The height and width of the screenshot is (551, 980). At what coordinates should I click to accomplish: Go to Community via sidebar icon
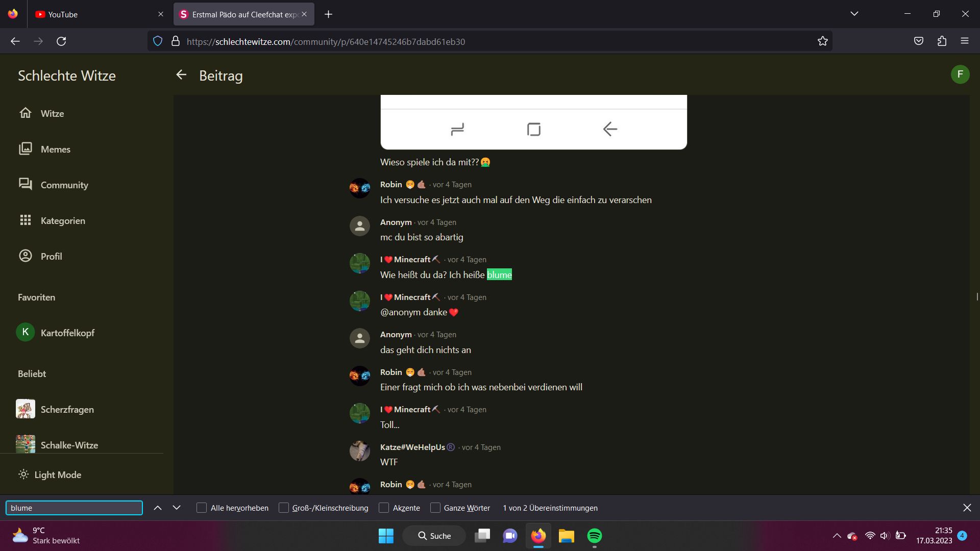(x=26, y=184)
